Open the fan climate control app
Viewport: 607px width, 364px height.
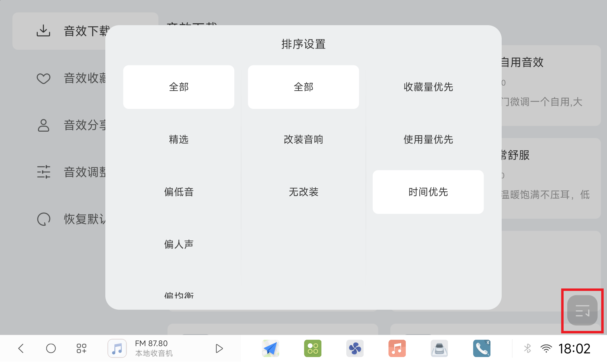pos(355,348)
